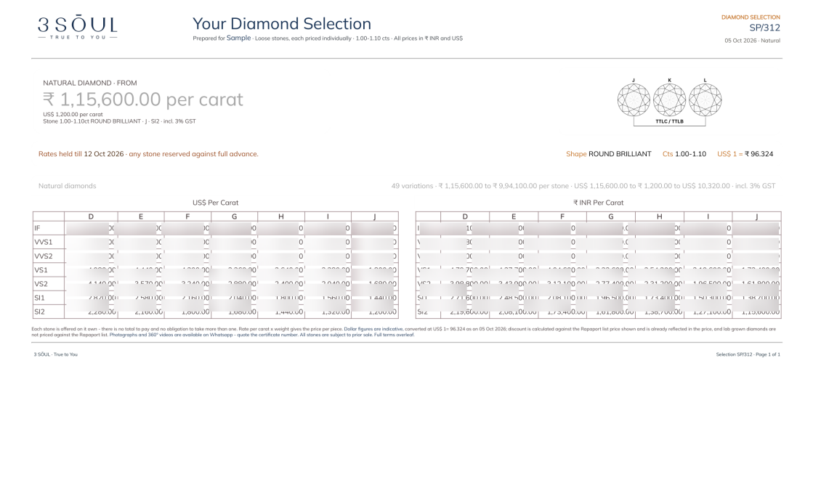This screenshot has width=813, height=504.
Task: Click the 3 SOUL True To You logo
Action: point(77,28)
